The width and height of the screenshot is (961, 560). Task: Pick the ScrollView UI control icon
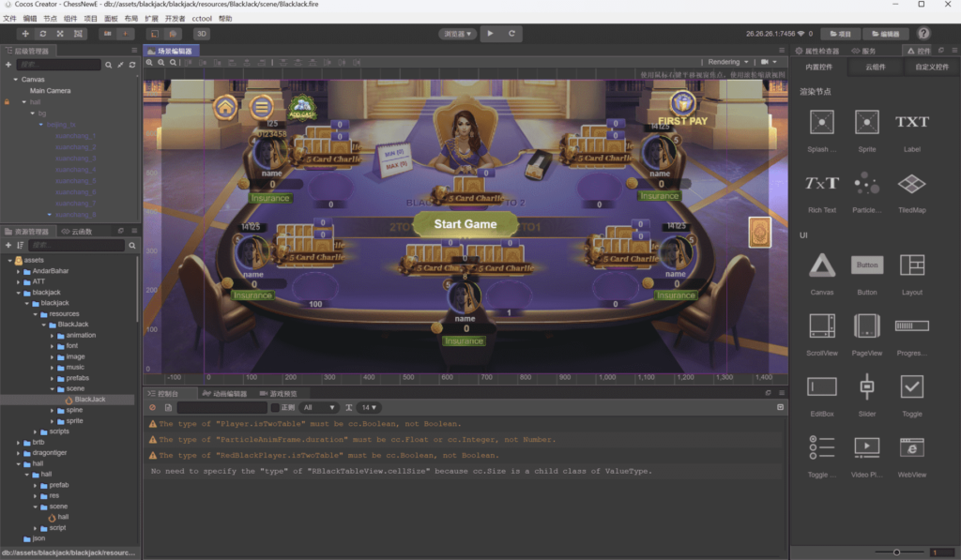point(822,325)
